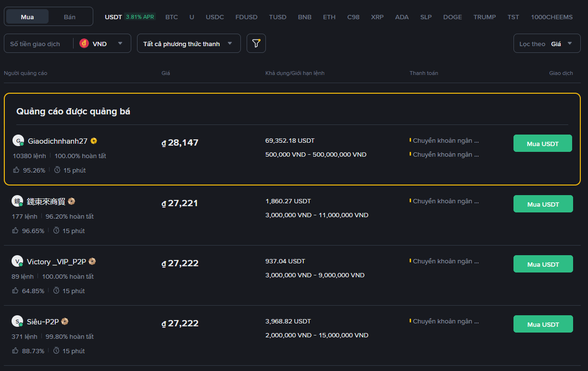
Task: Click thumbs-up icon beside 95.26%
Action: pos(16,170)
